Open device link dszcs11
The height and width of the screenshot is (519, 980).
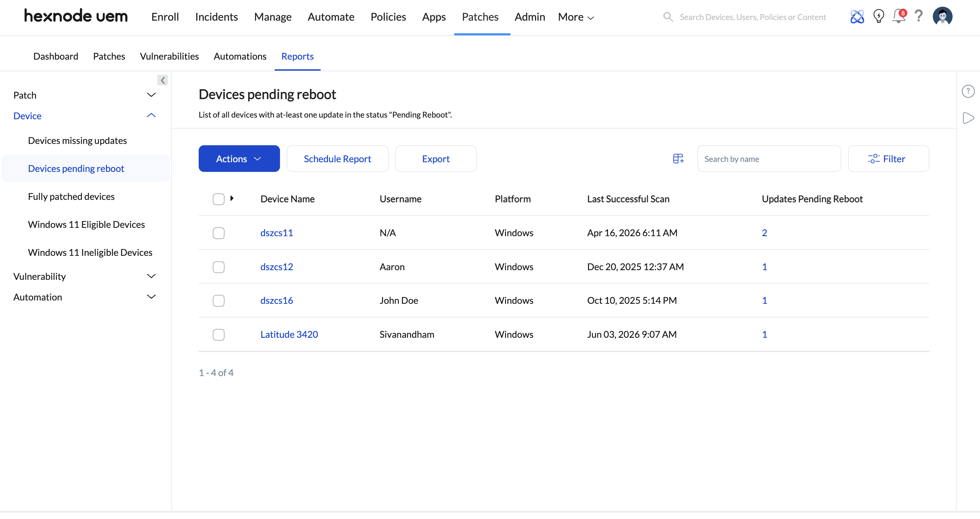(x=277, y=233)
